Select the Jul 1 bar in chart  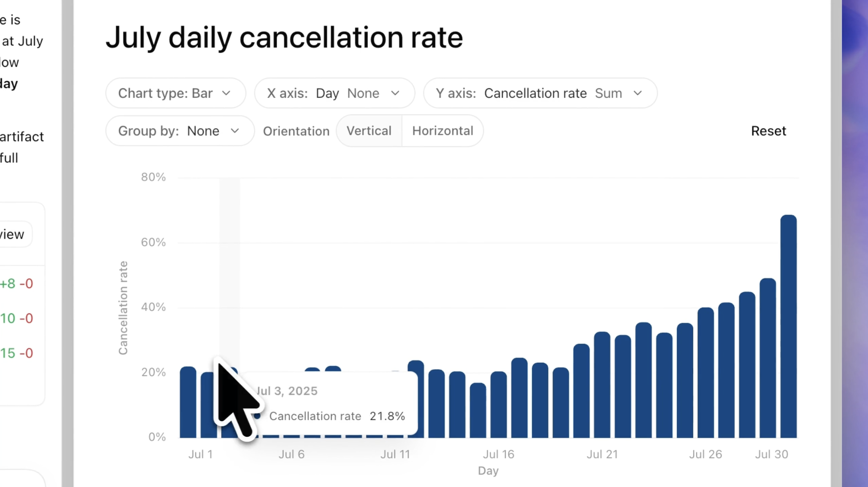coord(188,402)
